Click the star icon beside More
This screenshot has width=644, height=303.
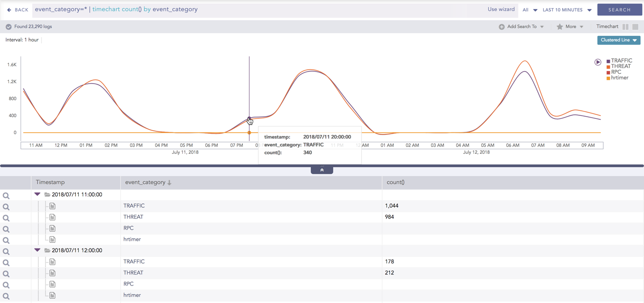pyautogui.click(x=559, y=27)
